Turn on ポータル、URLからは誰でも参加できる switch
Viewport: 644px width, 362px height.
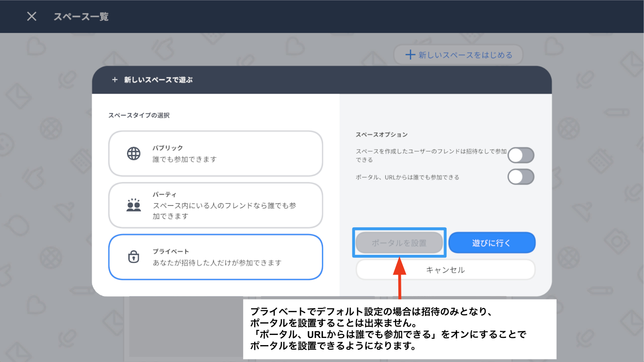[x=521, y=177]
